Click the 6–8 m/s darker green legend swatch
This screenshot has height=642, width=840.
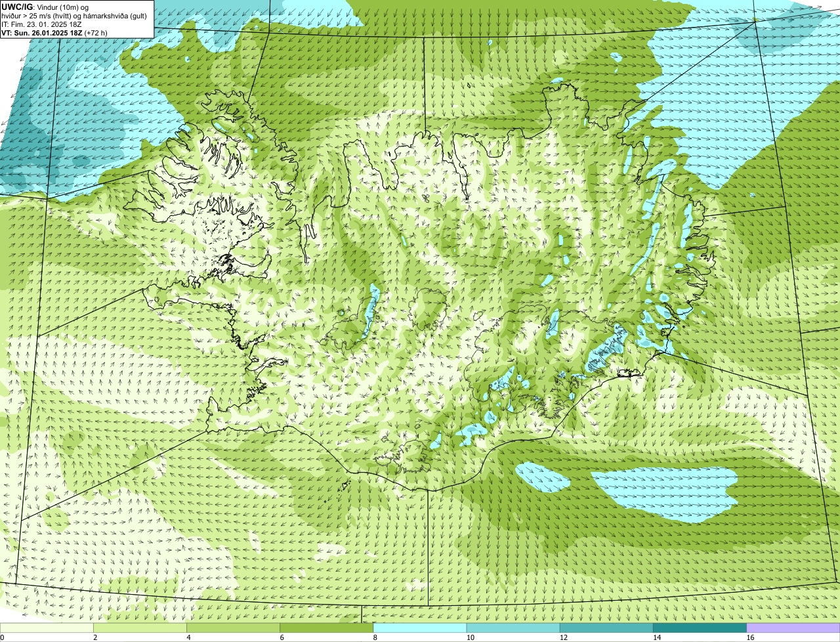[x=327, y=628]
